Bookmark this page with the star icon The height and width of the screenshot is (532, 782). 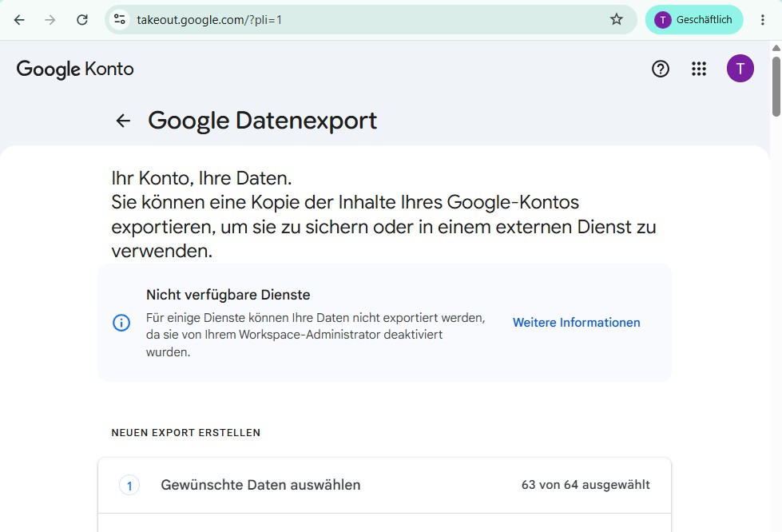[x=617, y=19]
